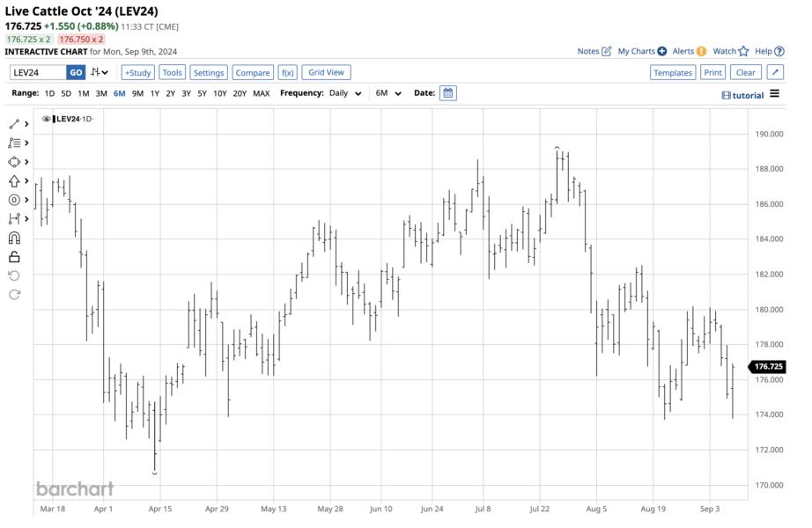
Task: Open the Frequency Daily dropdown
Action: [344, 93]
